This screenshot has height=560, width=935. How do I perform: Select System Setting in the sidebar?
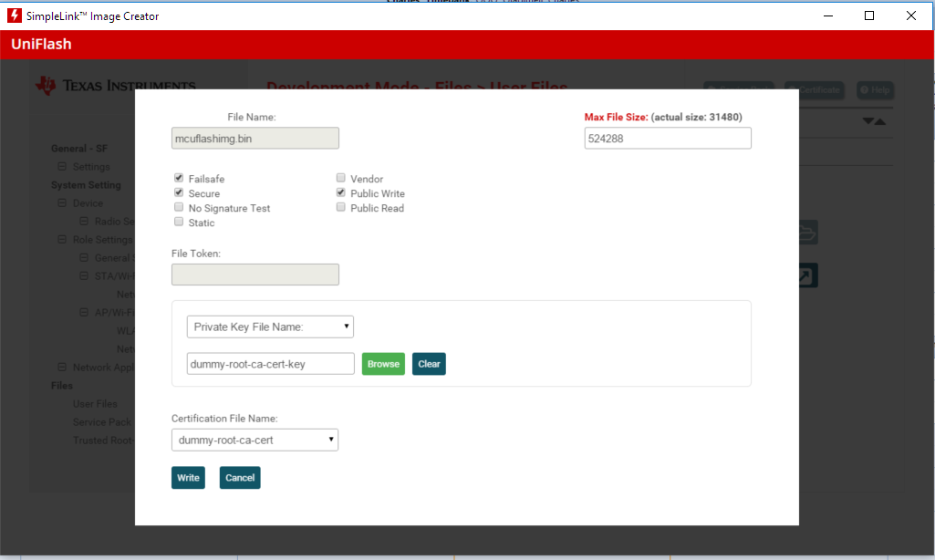point(86,185)
